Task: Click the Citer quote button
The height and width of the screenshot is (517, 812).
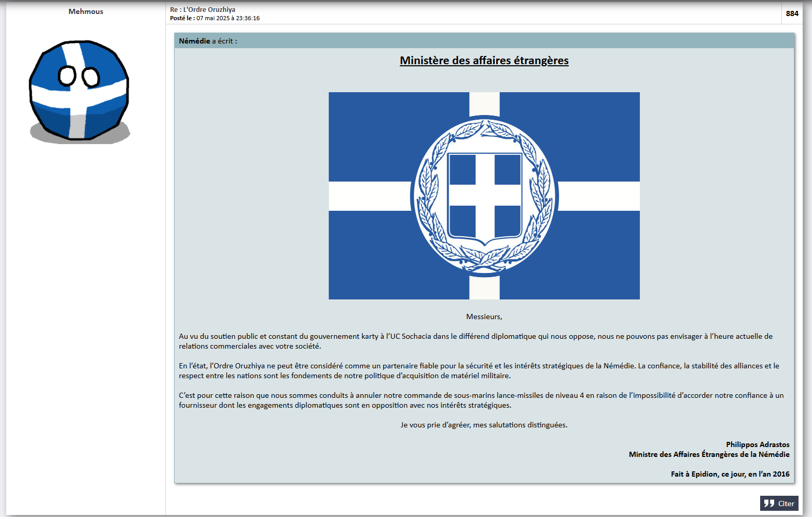Action: pos(779,504)
